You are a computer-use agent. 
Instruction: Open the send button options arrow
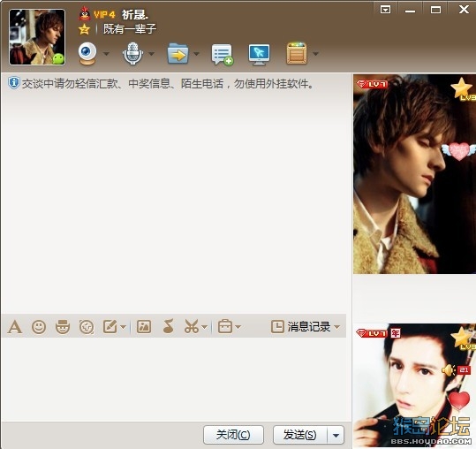pos(336,436)
